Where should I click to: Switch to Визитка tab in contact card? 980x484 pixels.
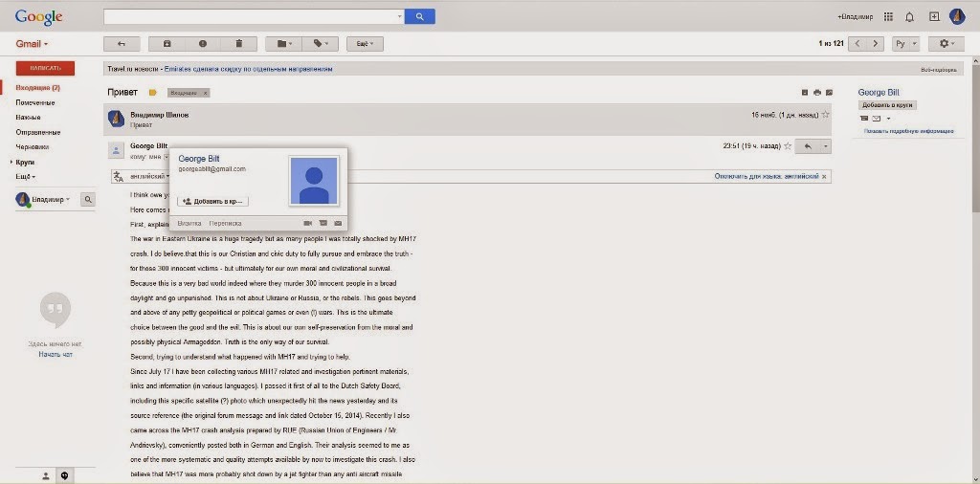pyautogui.click(x=189, y=223)
